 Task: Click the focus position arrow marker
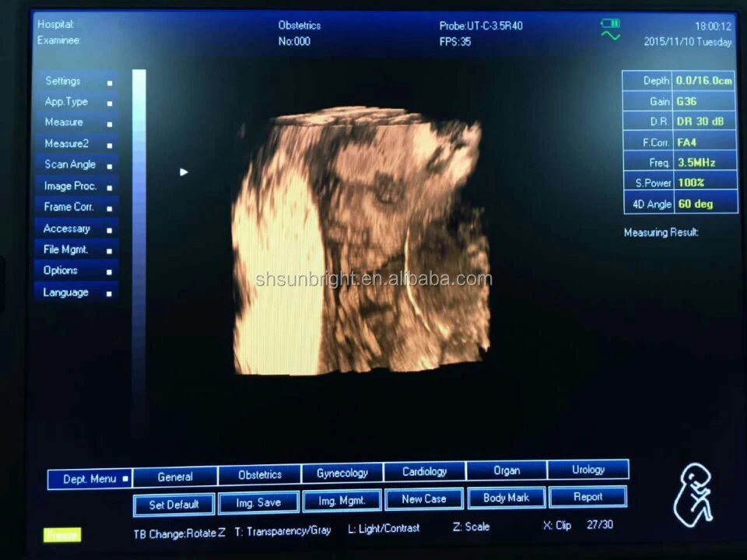(x=184, y=172)
